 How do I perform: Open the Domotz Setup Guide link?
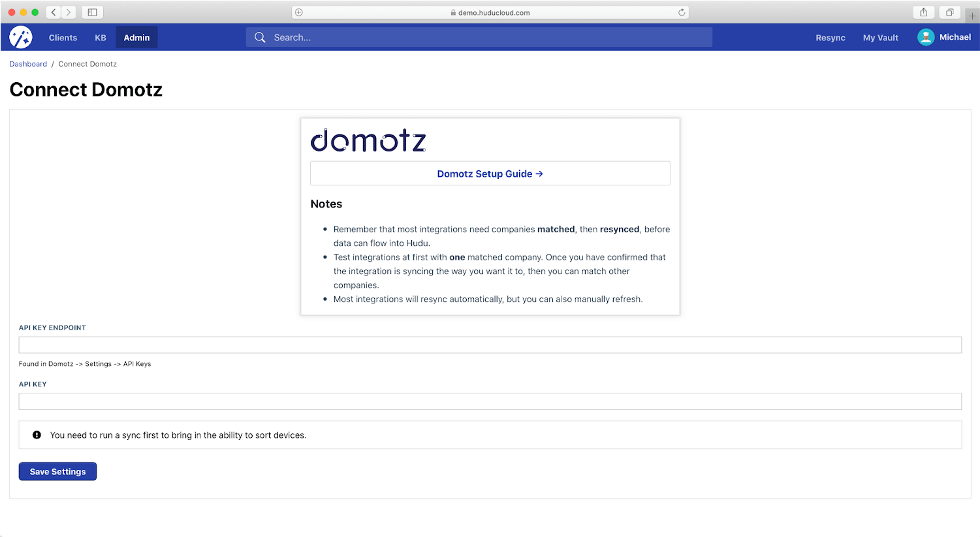[x=490, y=174]
